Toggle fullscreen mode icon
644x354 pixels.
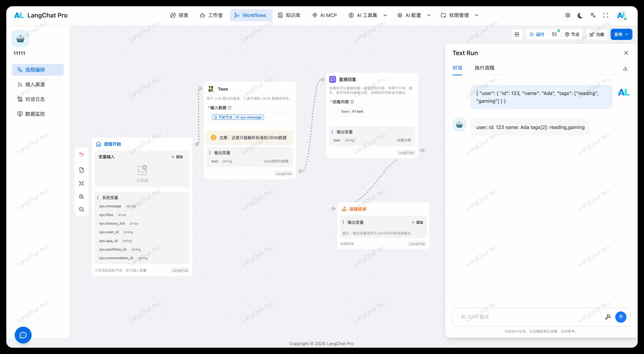pyautogui.click(x=606, y=15)
